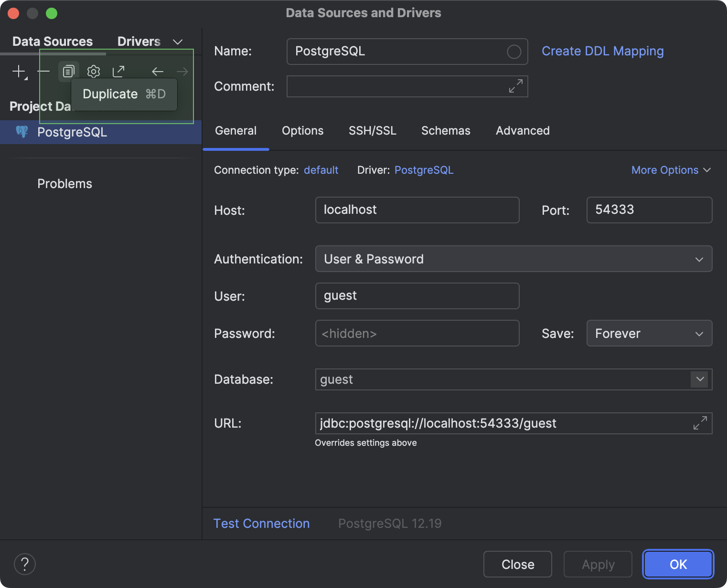Click the Back navigation arrow icon
The image size is (727, 588).
pyautogui.click(x=158, y=71)
